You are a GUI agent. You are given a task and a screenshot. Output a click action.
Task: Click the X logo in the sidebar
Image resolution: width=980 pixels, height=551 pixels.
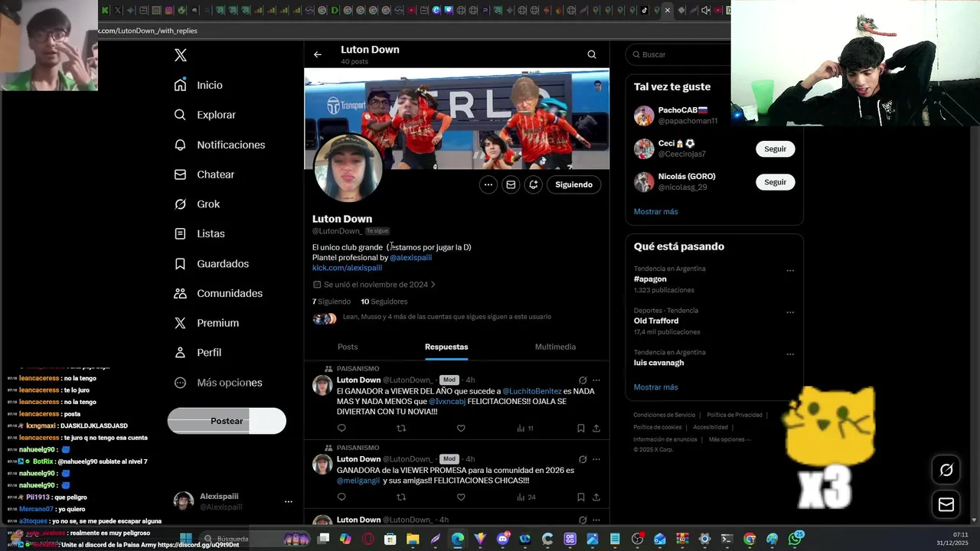coord(181,55)
